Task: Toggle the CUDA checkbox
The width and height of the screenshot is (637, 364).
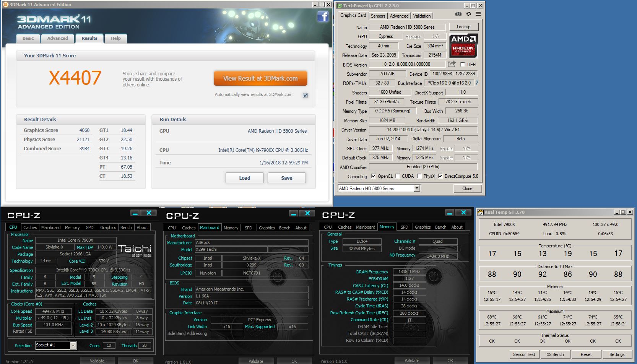Action: coord(398,176)
